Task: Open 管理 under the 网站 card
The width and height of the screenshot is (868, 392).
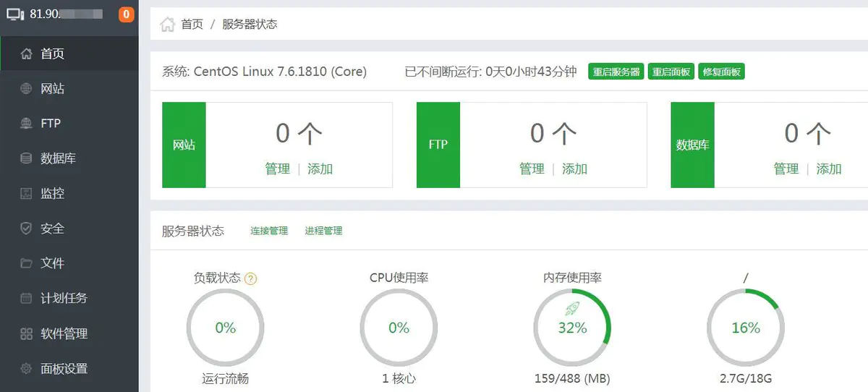Action: [278, 169]
